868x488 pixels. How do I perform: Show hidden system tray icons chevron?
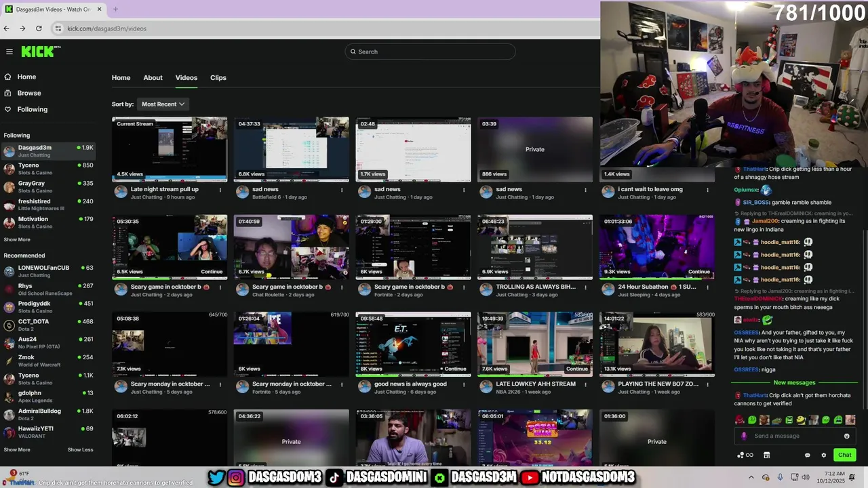[x=751, y=477]
